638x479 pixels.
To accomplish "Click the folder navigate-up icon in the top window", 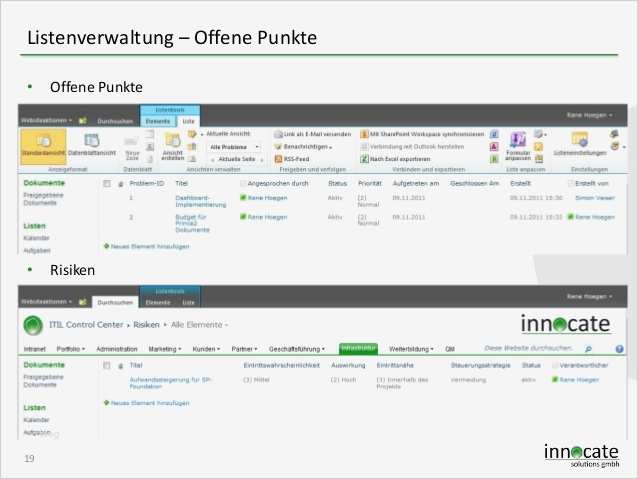I will tap(83, 121).
